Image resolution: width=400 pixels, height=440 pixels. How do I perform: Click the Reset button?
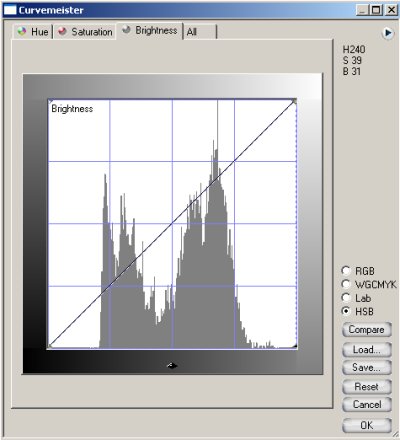[x=367, y=387]
